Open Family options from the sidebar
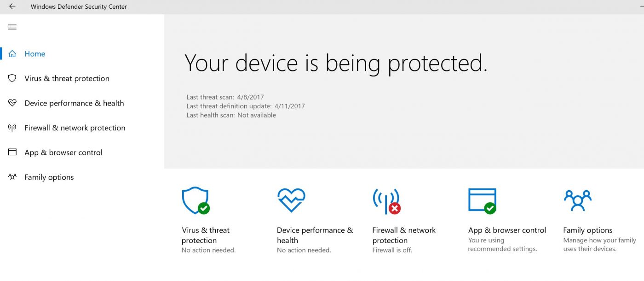Image resolution: width=644 pixels, height=281 pixels. coord(48,177)
